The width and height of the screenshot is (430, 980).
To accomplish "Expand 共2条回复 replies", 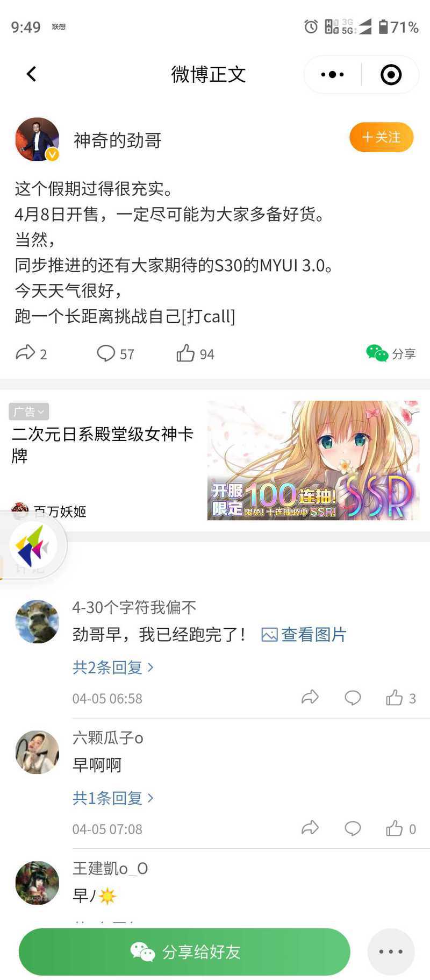I will [113, 667].
